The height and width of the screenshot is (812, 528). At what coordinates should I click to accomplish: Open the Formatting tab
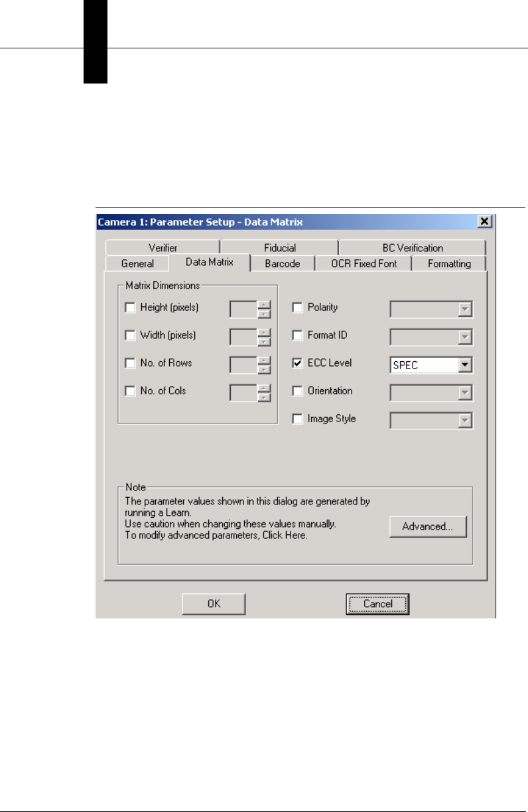(449, 264)
